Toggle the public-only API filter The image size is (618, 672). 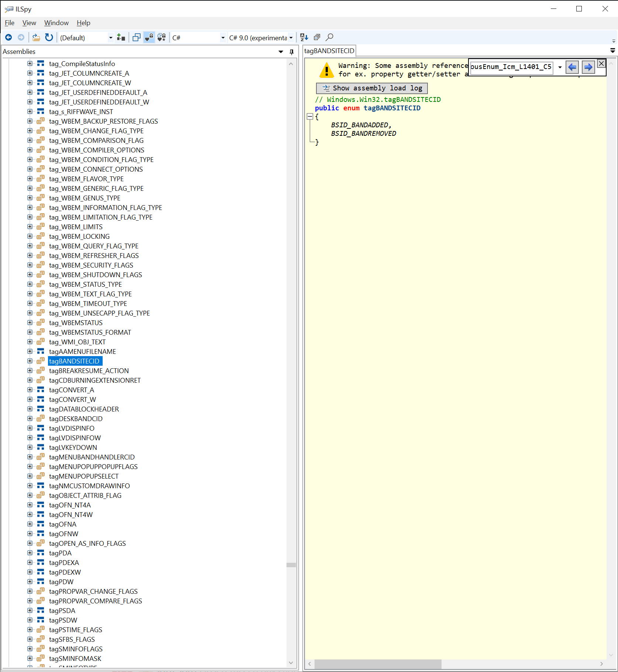tap(149, 37)
